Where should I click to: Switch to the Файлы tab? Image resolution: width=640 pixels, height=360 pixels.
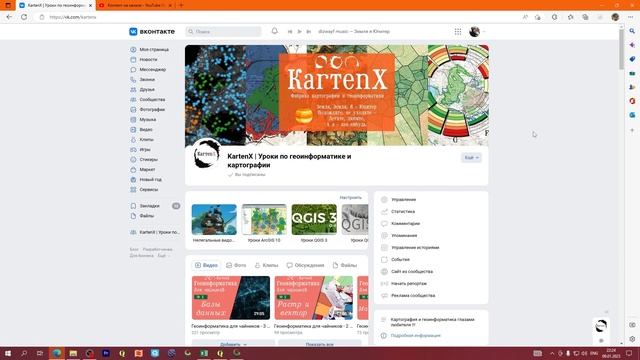tap(345, 265)
